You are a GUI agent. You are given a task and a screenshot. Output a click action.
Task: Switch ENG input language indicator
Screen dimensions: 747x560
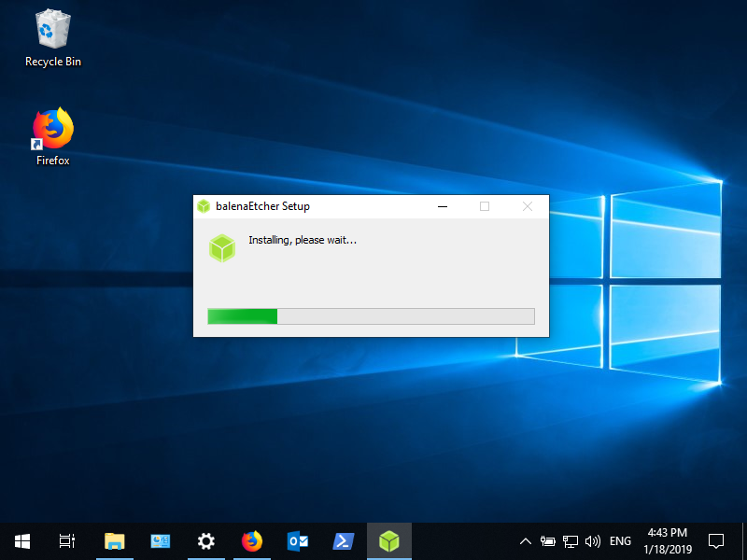[620, 541]
